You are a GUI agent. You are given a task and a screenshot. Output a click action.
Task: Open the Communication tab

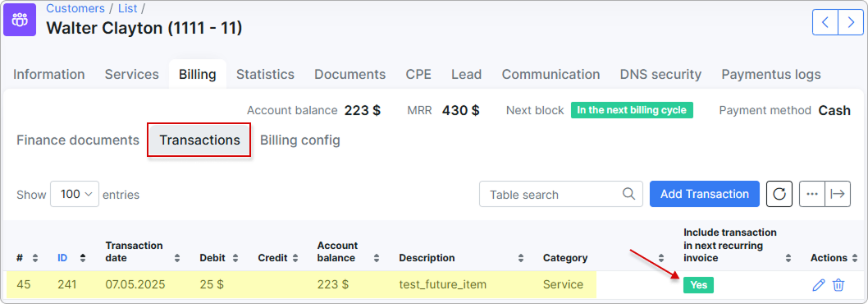click(550, 74)
